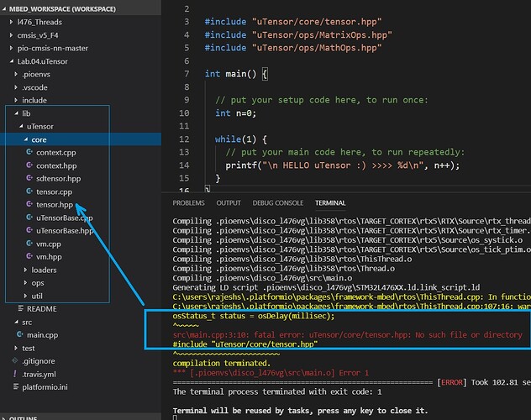Viewport: 531px width, 420px height.
Task: Expand the .pioenvs folder
Action: point(16,74)
